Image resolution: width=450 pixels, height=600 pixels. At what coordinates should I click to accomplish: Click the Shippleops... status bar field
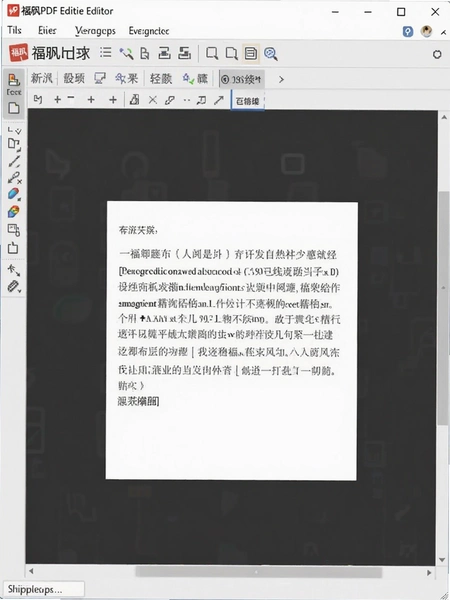pyautogui.click(x=43, y=589)
